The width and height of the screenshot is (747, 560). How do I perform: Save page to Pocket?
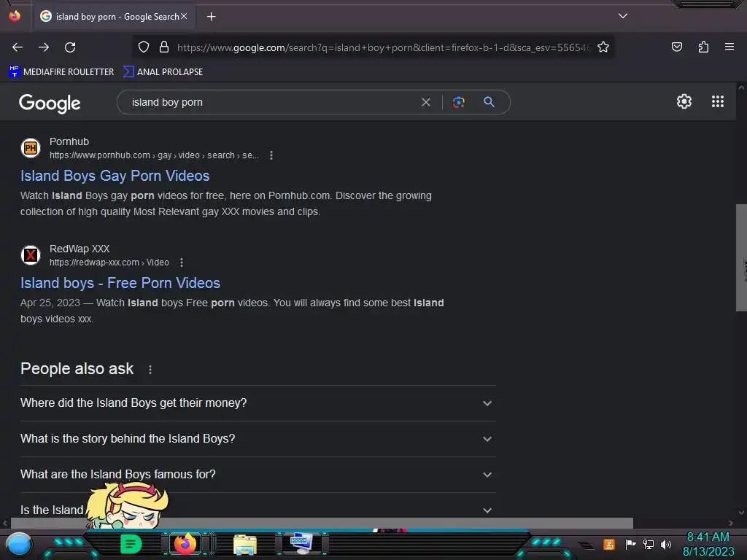[676, 47]
